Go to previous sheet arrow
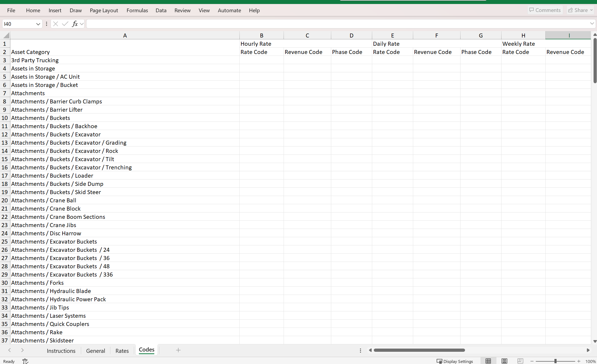This screenshot has width=597, height=364. coord(10,350)
